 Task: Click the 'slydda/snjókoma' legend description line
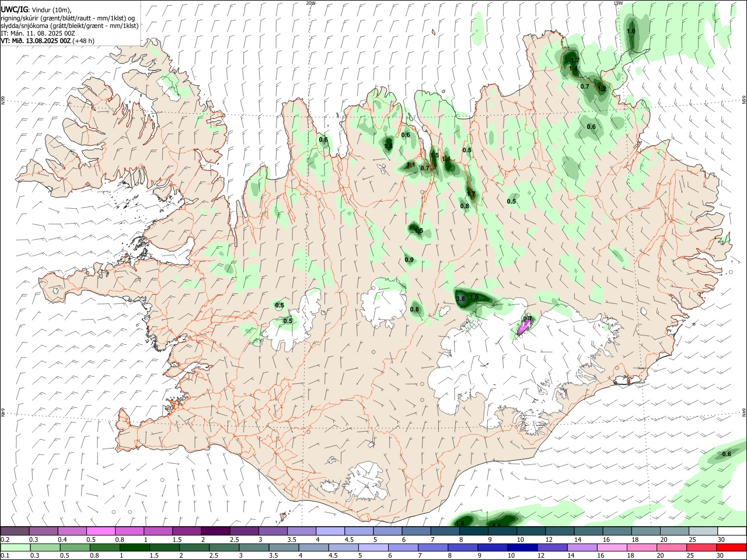(69, 25)
